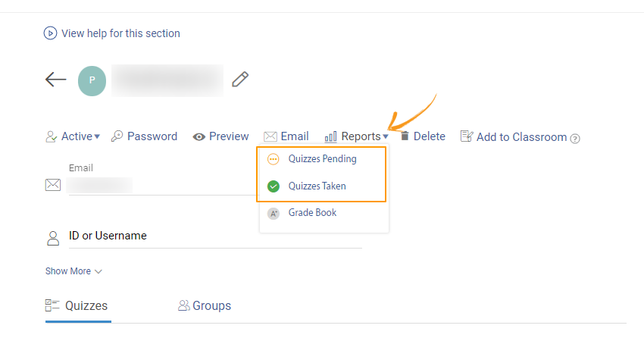
Task: Click the pencil edit name icon
Action: [240, 79]
